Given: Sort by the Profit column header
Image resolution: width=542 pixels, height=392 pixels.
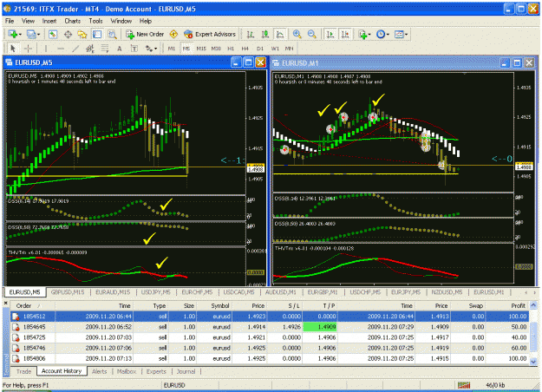Looking at the screenshot, I should point(518,305).
